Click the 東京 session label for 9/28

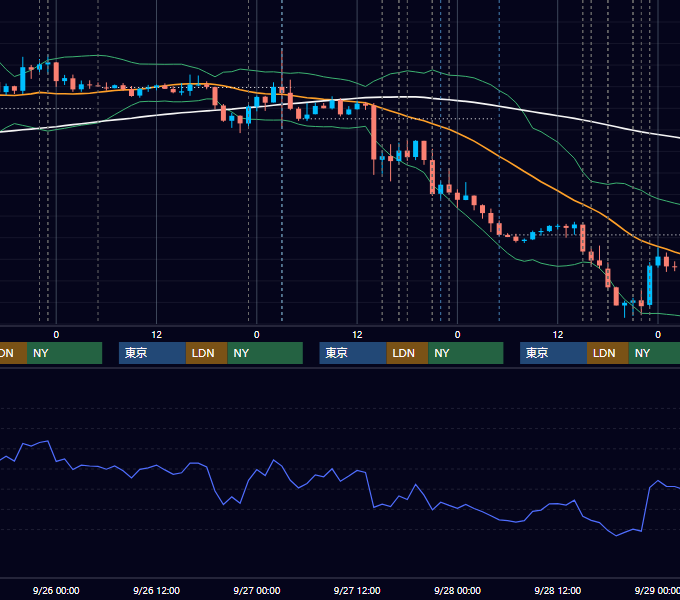click(553, 353)
